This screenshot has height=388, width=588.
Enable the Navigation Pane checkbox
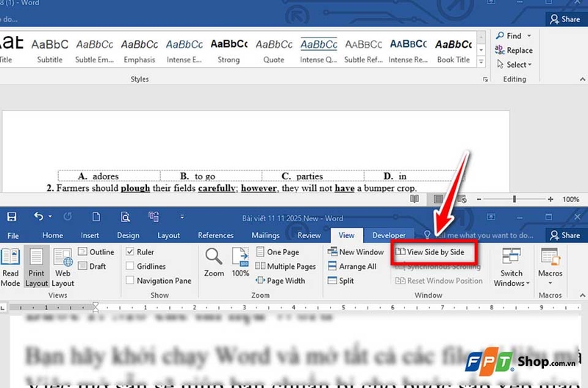tap(130, 280)
